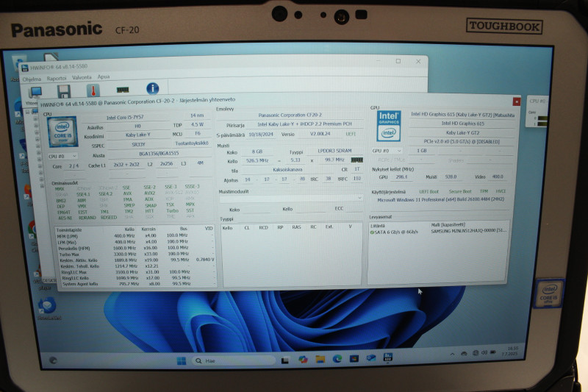Click the Intel Core i5 CPU logo

pyautogui.click(x=62, y=132)
